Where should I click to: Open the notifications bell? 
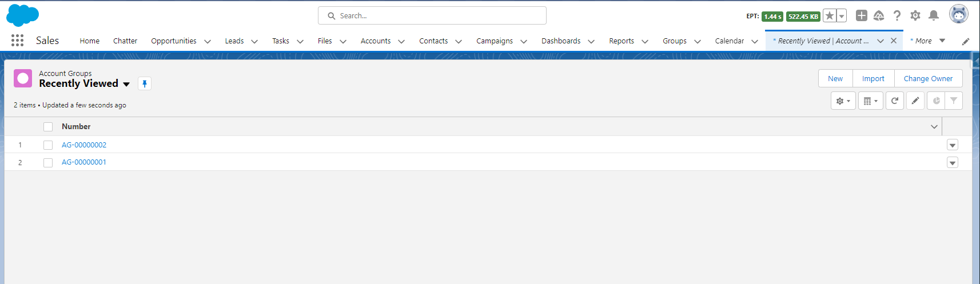[933, 15]
